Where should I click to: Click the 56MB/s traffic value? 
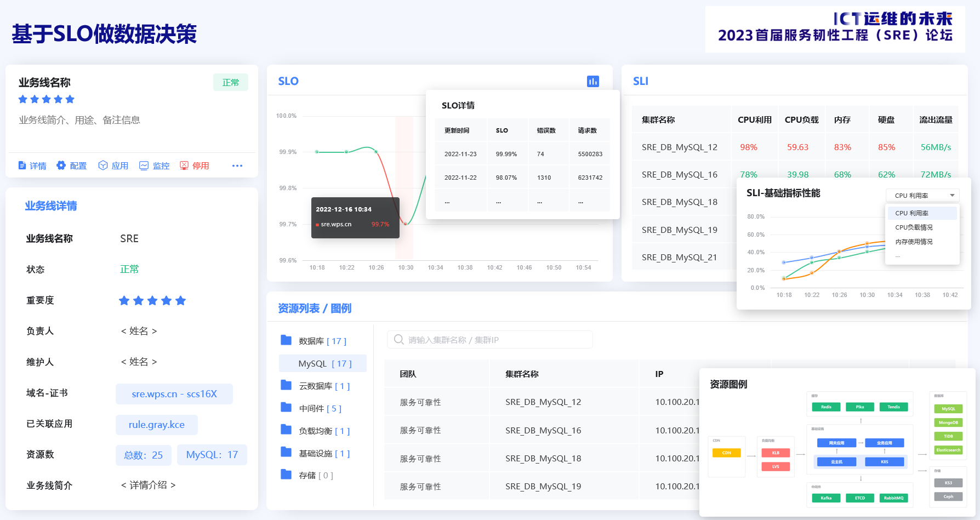coord(936,147)
